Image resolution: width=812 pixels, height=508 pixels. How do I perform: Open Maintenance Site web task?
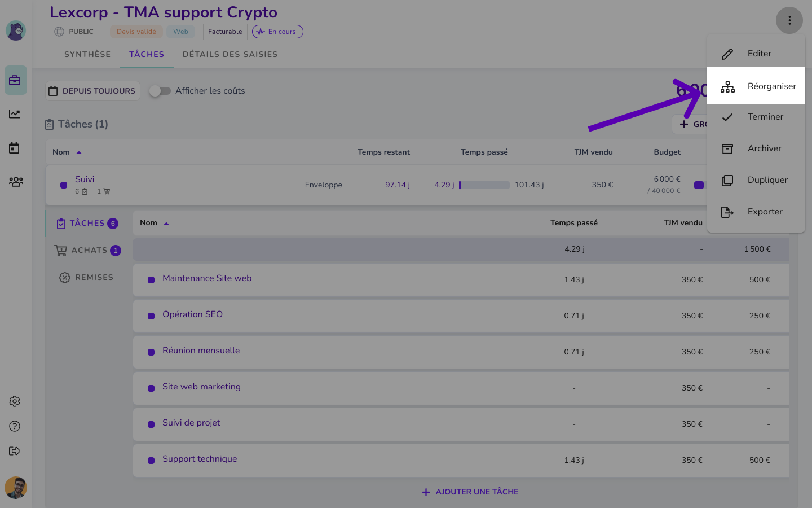coord(207,278)
